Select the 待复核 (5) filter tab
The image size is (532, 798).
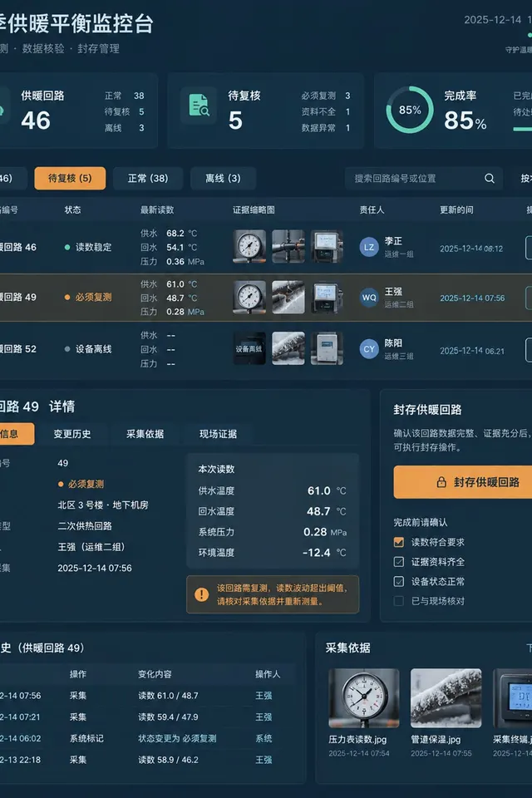click(71, 178)
